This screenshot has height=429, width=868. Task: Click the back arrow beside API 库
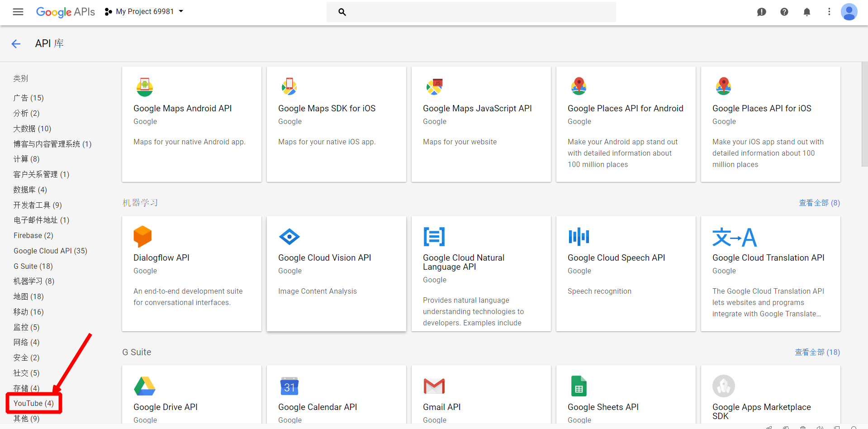pyautogui.click(x=16, y=44)
